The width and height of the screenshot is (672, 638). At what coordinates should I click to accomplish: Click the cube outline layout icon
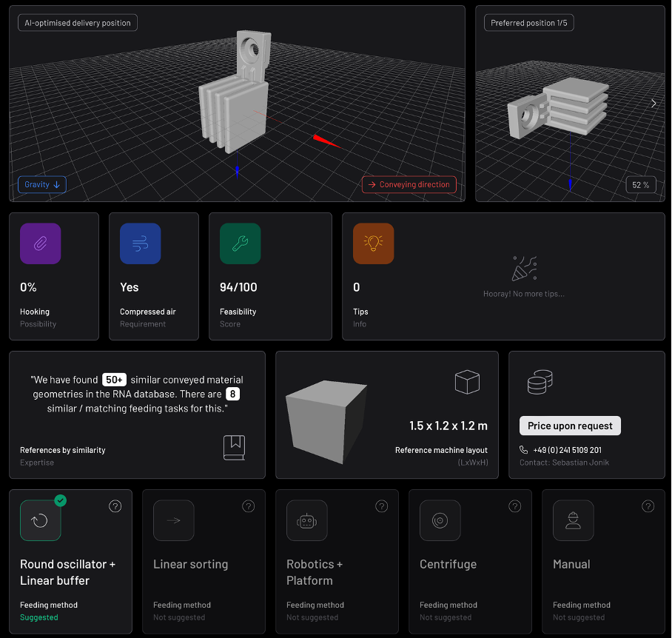click(x=467, y=382)
